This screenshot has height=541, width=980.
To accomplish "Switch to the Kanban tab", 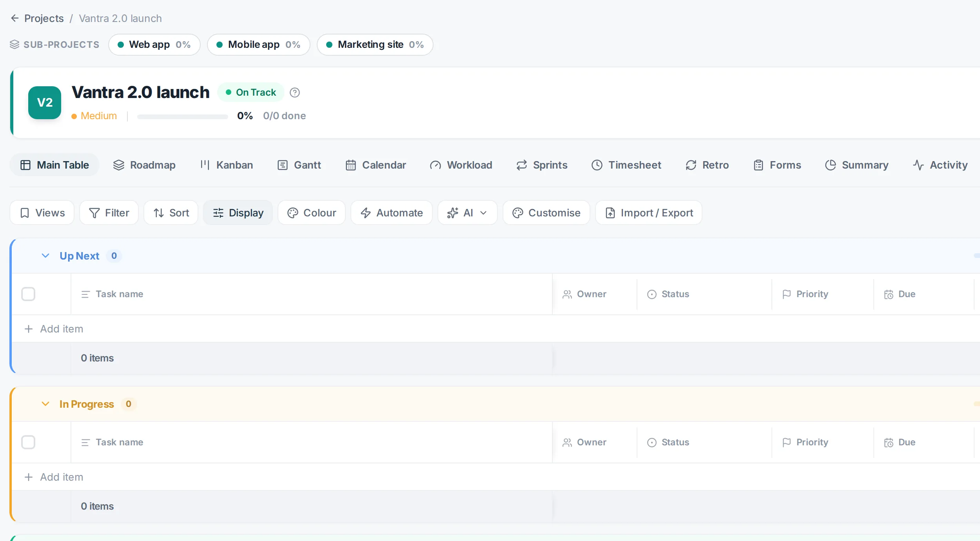I will coord(227,165).
